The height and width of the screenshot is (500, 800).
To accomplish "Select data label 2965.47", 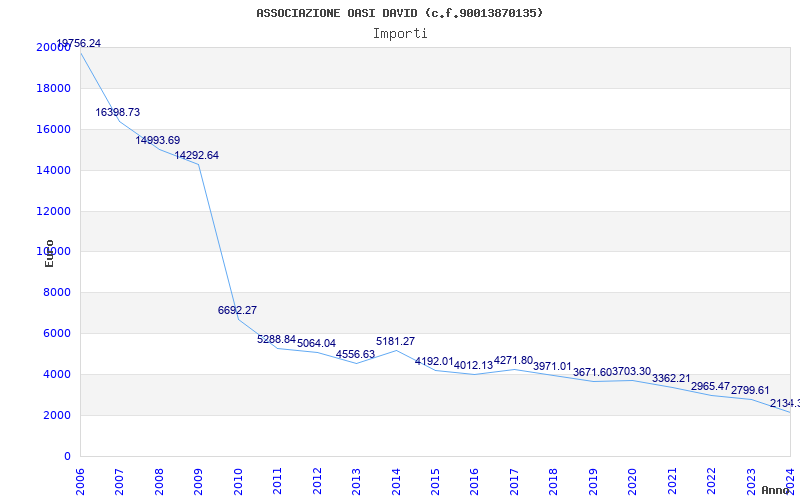I will pyautogui.click(x=710, y=386).
